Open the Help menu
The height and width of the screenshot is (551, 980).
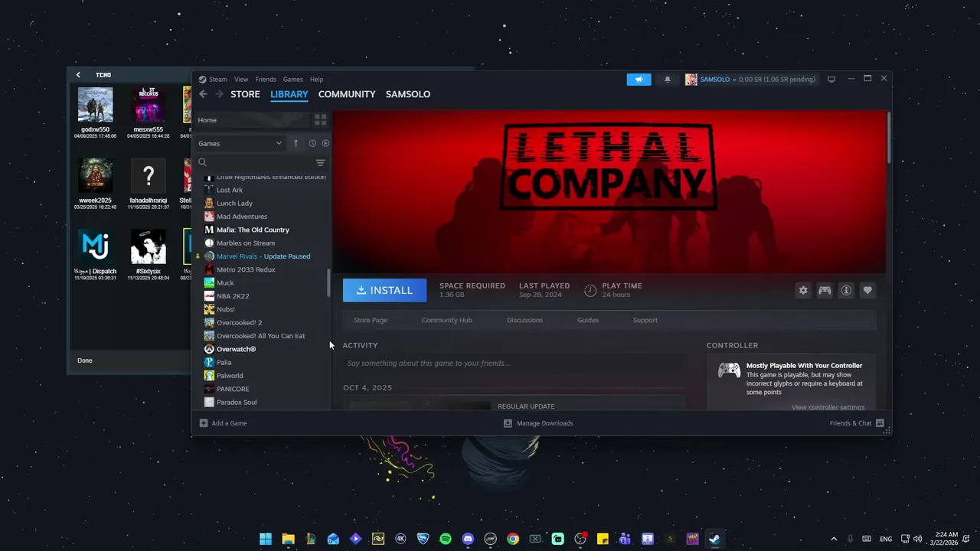coord(316,80)
